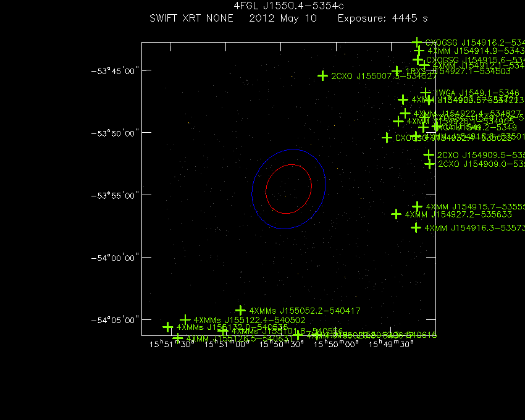Click the cross marker beside 2CXO J154909.0 label
Screen dimensions: 525x420
430,164
